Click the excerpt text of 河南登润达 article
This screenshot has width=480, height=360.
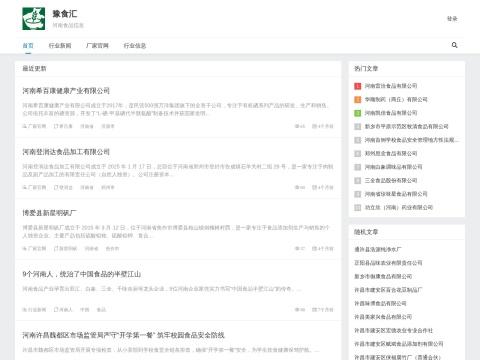178,170
